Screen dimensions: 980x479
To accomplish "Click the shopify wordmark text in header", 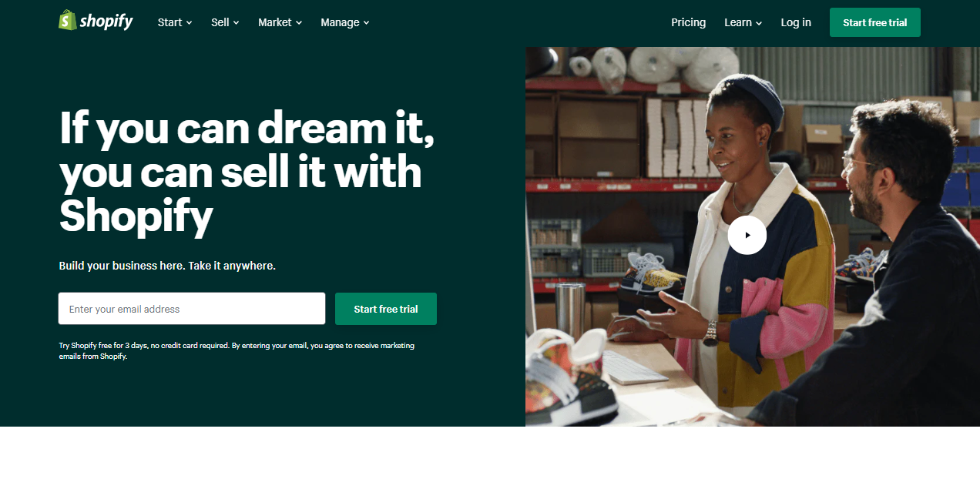I will click(x=106, y=22).
